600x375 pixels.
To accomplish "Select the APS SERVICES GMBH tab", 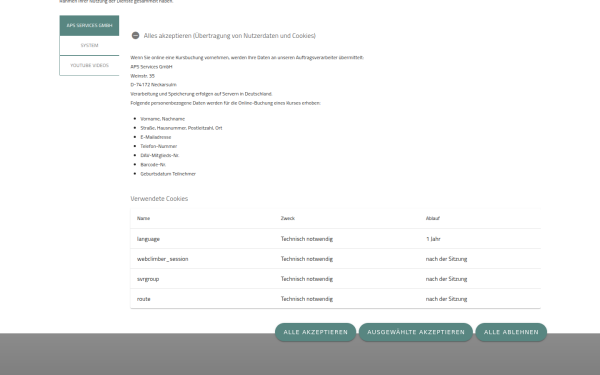I will pos(89,26).
